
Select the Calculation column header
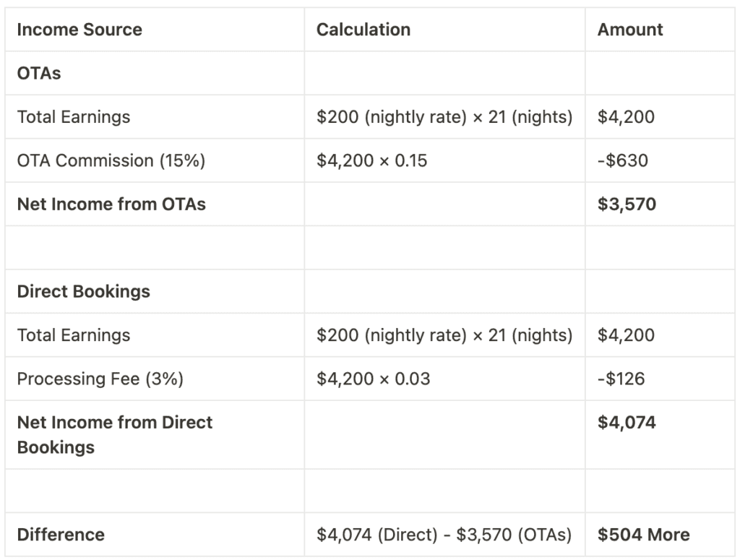click(363, 30)
